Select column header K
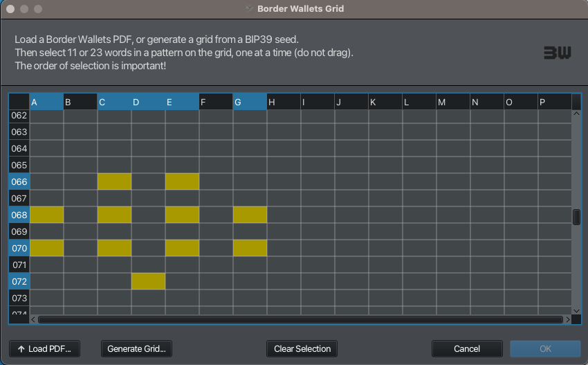 (385, 102)
